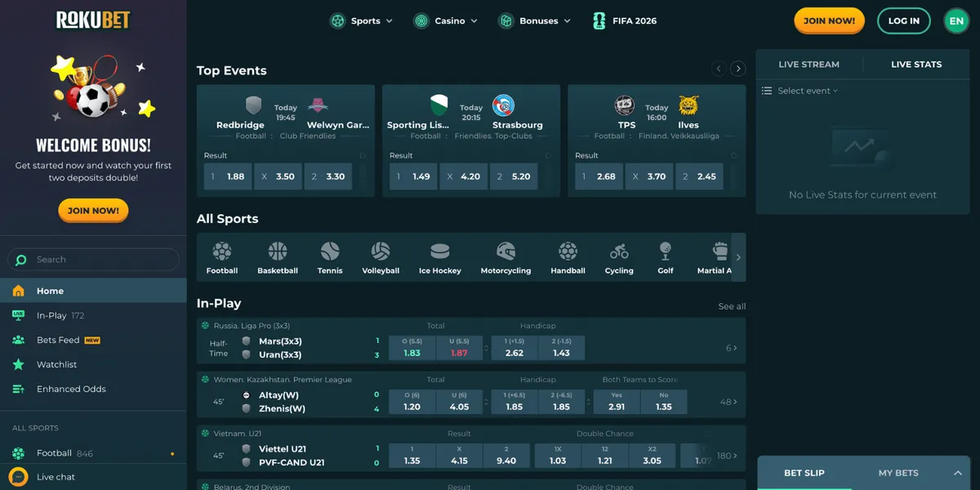Bet Viettel U21 win at 1.35

coord(412,455)
